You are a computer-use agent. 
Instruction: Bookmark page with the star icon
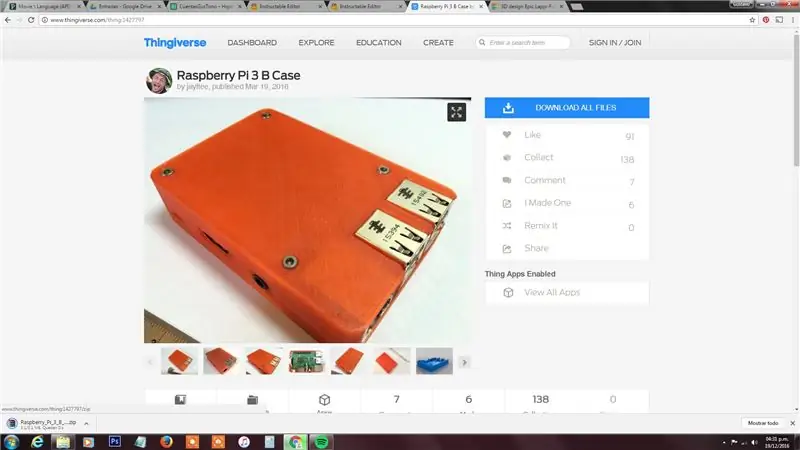tap(752, 20)
